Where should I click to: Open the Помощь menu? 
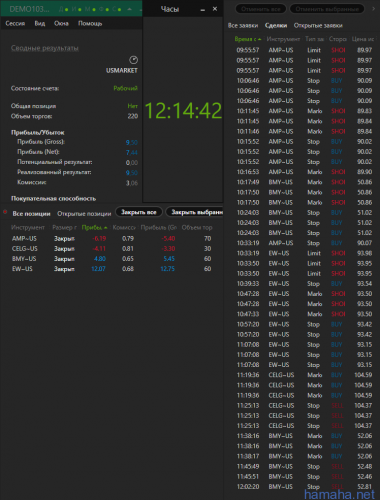[90, 23]
